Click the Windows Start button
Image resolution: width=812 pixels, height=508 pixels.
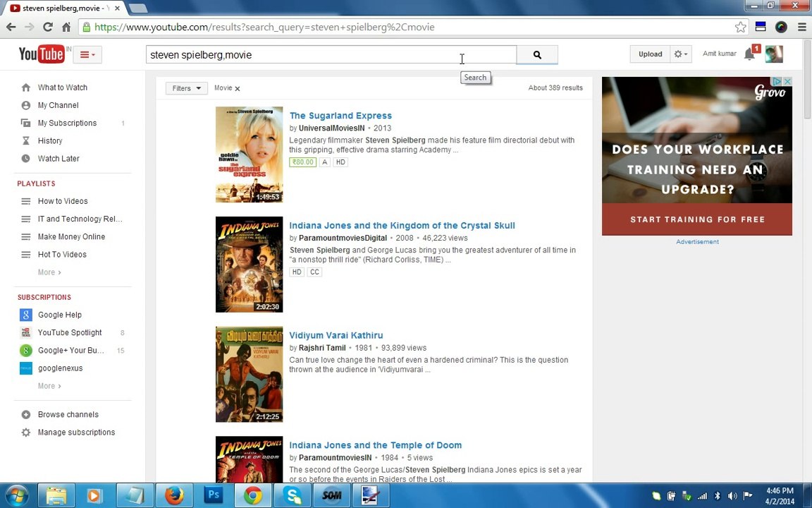coord(16,495)
